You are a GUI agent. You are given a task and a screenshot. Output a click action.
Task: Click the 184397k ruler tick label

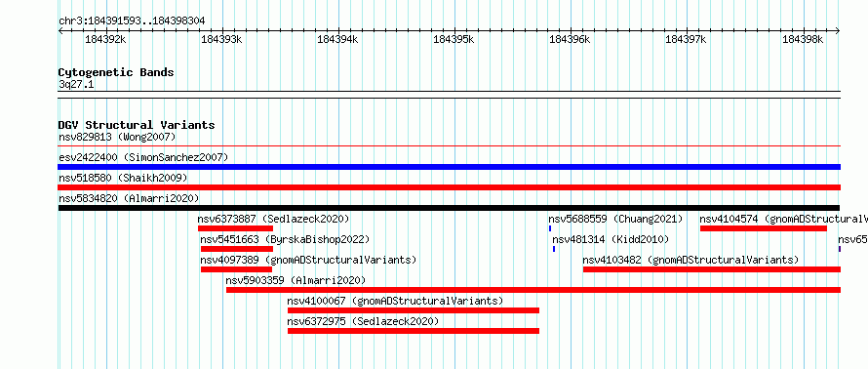coord(686,40)
